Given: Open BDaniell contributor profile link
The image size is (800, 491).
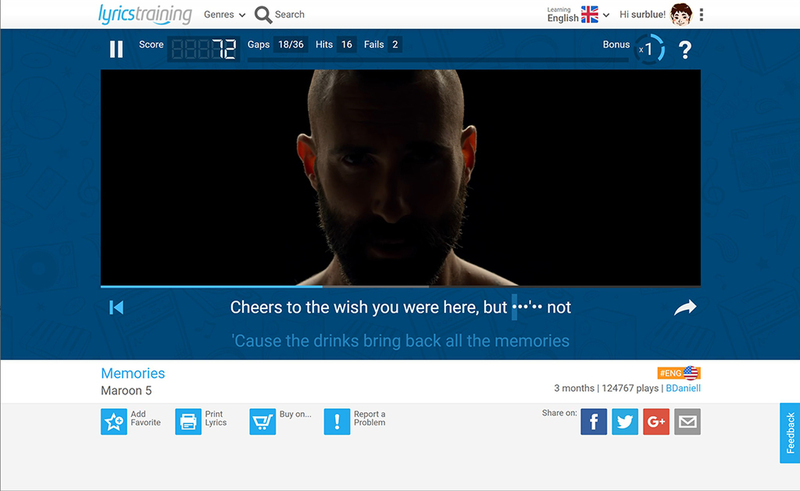Looking at the screenshot, I should pyautogui.click(x=683, y=388).
